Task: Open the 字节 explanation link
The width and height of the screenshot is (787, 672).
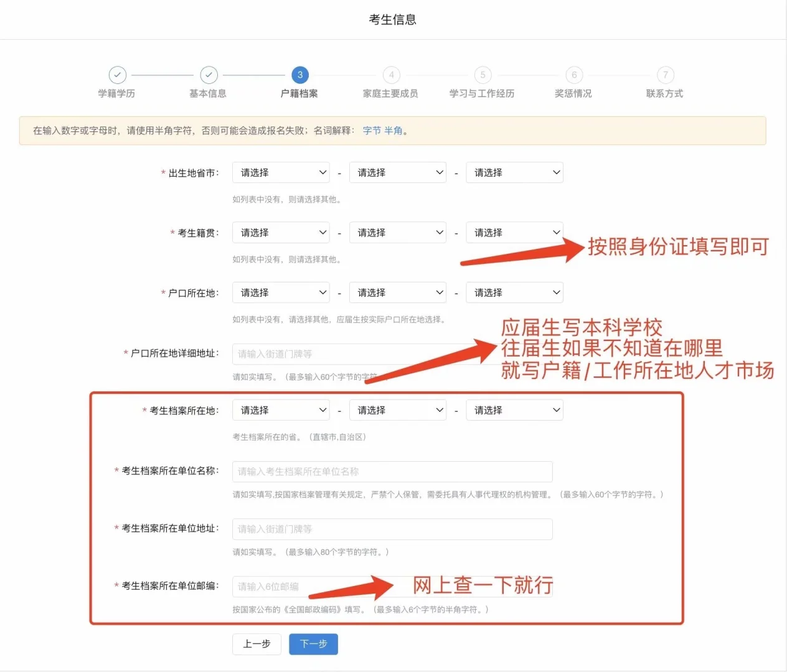Action: click(372, 131)
